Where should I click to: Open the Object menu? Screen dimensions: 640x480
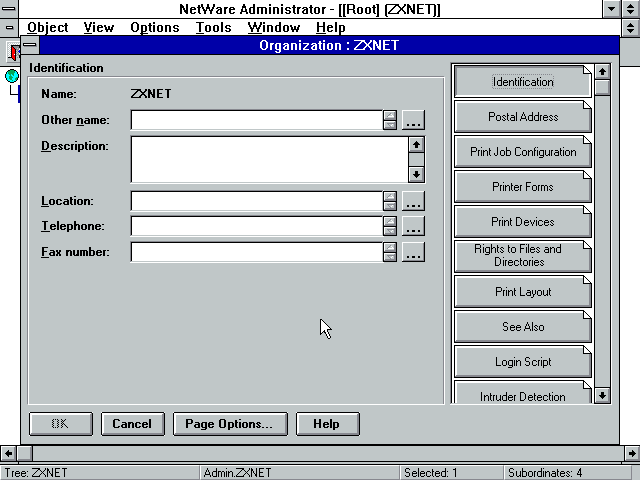click(47, 27)
